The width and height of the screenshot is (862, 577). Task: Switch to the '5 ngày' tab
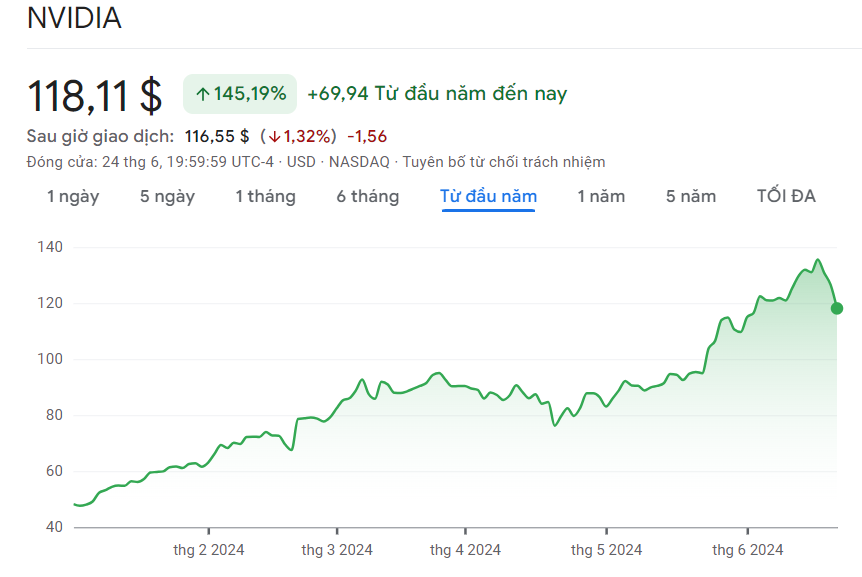tap(167, 196)
